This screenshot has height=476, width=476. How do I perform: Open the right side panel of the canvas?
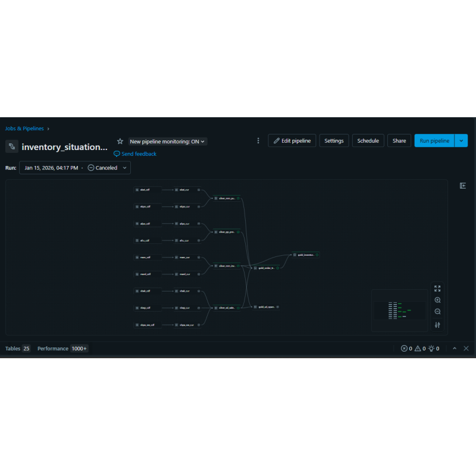point(463,185)
